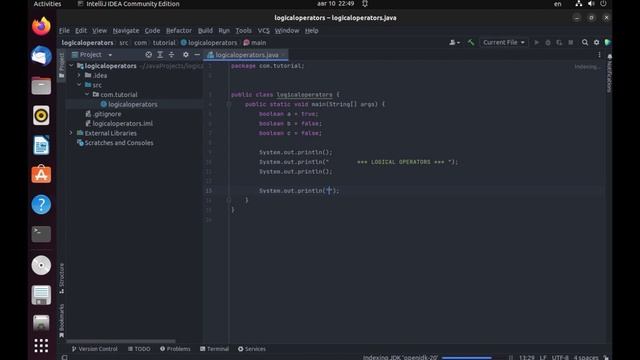Image resolution: width=640 pixels, height=360 pixels.
Task: Select .gitignore file in tree
Action: (103, 114)
